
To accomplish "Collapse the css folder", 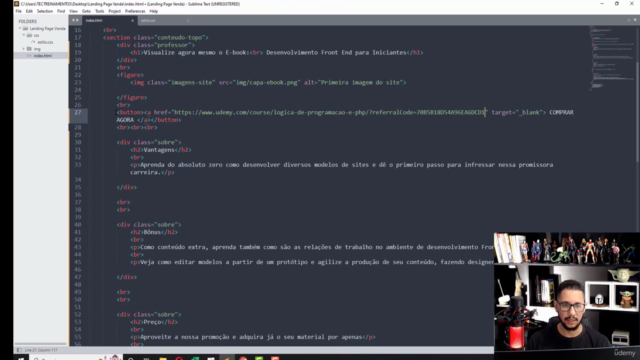I will click(x=24, y=36).
